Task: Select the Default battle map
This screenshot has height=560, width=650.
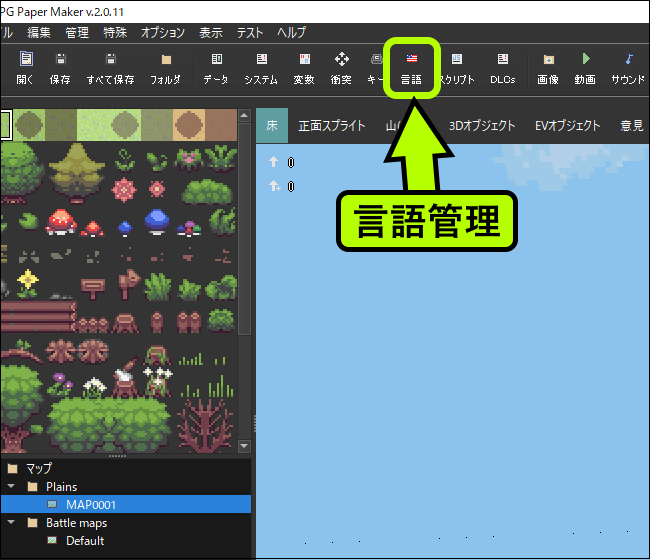Action: (x=85, y=541)
